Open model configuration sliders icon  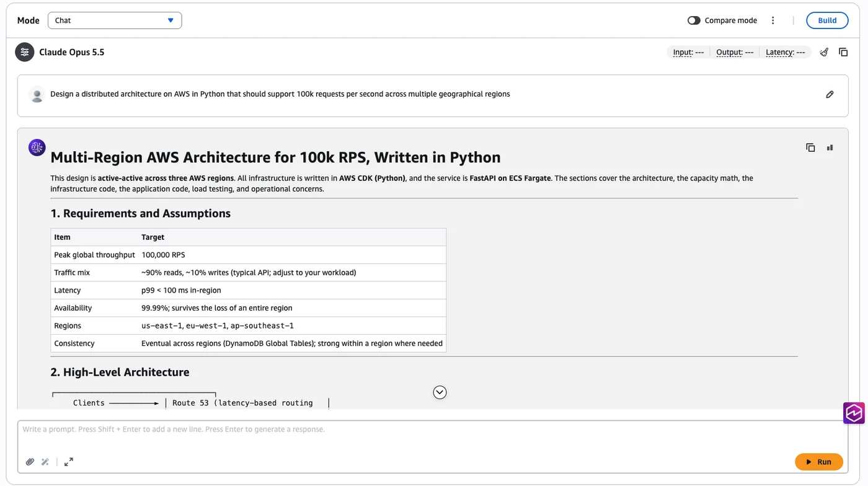(x=25, y=52)
